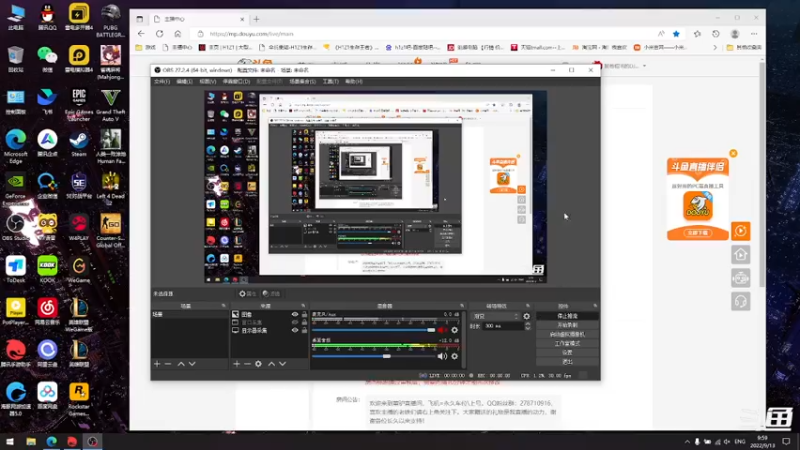The image size is (800, 450).
Task: Open Edge settings and more menu
Action: [754, 34]
